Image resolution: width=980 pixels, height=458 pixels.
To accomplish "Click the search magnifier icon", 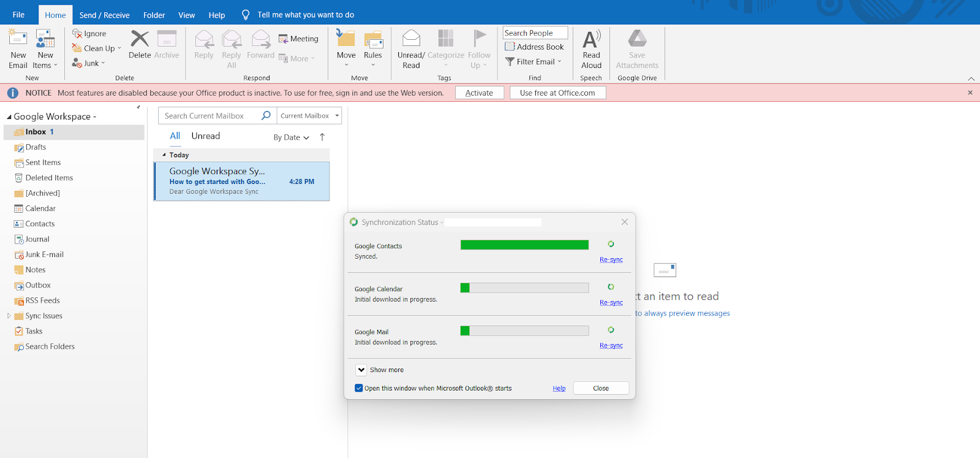I will click(x=266, y=115).
